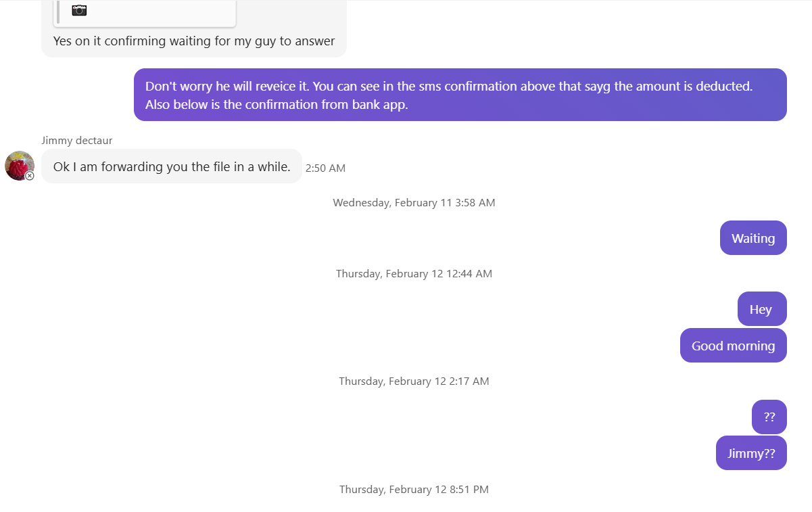812x512 pixels.
Task: Select the "Waiting" message bubble
Action: 753,238
